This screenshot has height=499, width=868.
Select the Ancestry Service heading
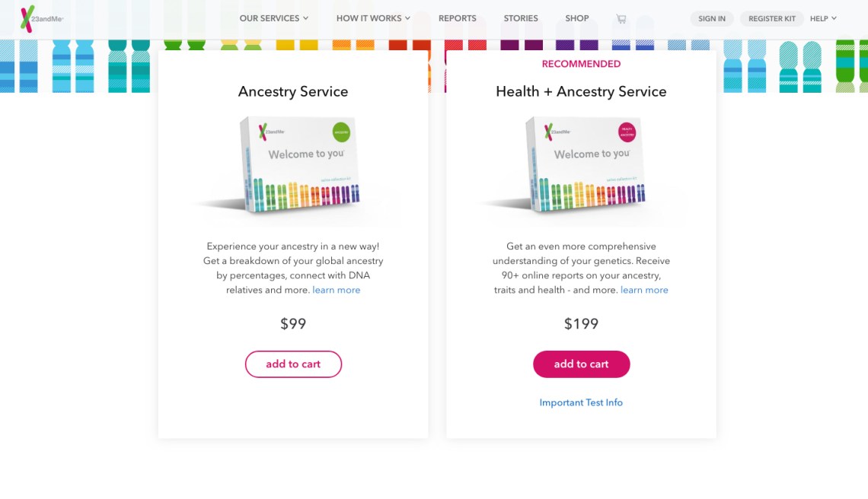293,91
